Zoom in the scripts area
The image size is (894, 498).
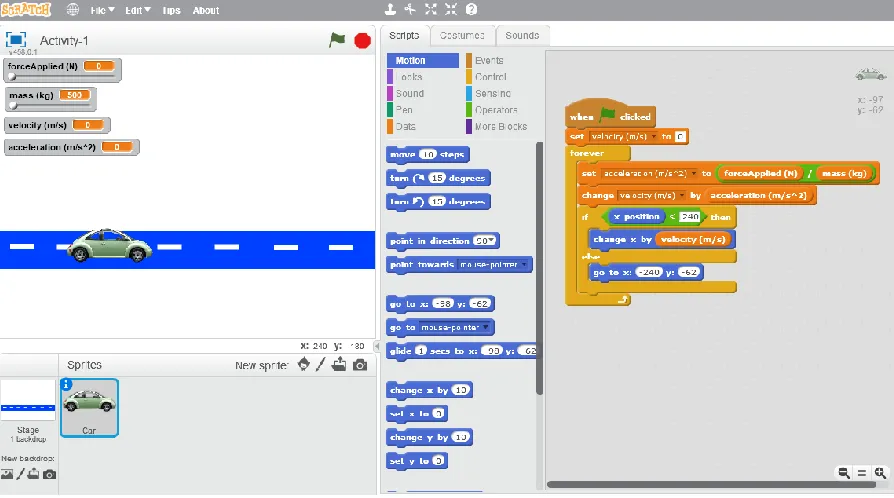(880, 472)
